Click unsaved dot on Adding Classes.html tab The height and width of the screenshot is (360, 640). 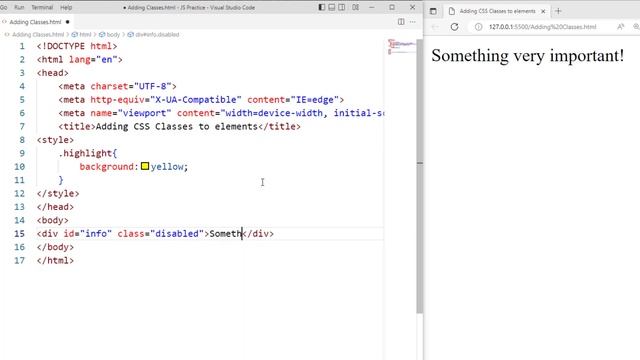tap(67, 22)
